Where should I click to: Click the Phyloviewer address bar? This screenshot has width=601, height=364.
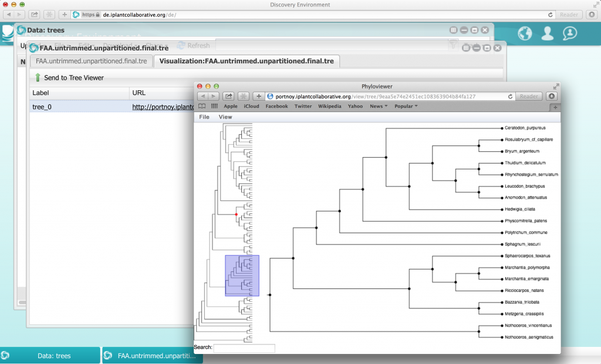point(390,97)
